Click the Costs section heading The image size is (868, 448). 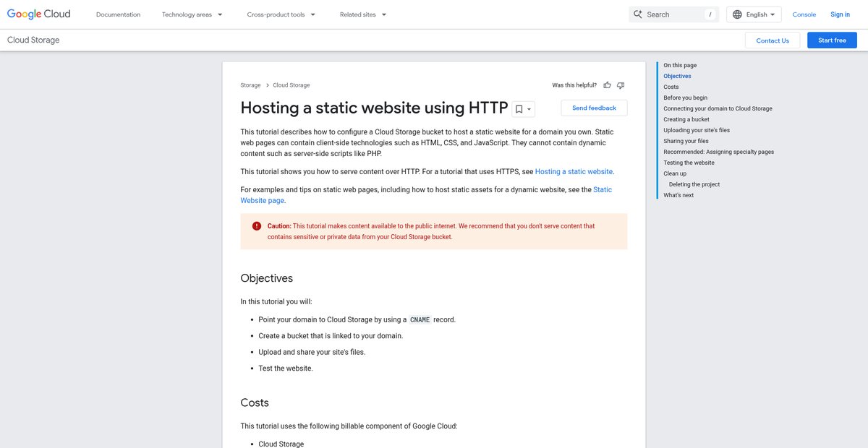point(255,402)
